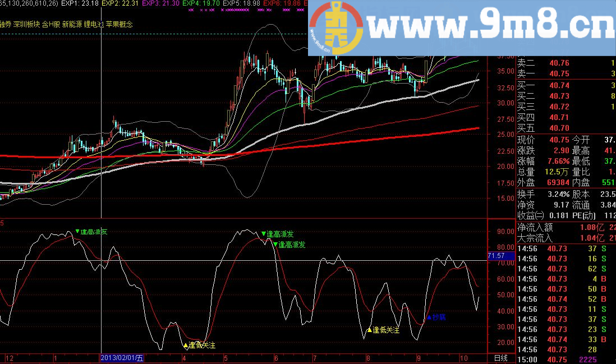Click the 2013/02/01/五 date label
The width and height of the screenshot is (616, 364).
click(x=122, y=358)
